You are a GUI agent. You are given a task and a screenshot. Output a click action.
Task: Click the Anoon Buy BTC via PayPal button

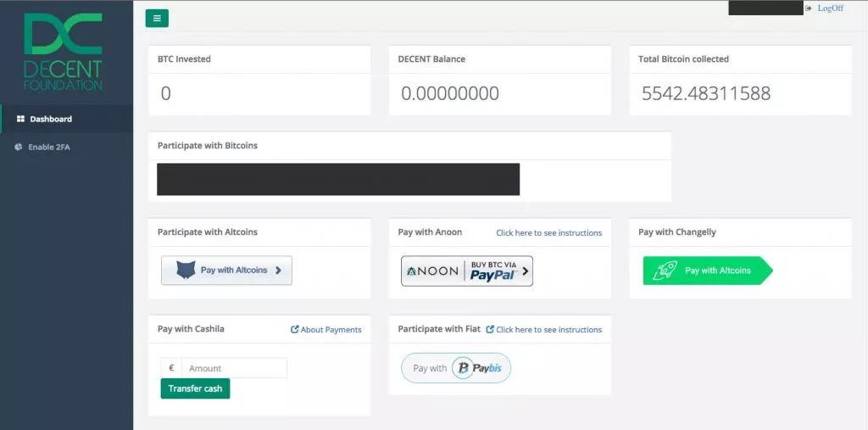[467, 271]
